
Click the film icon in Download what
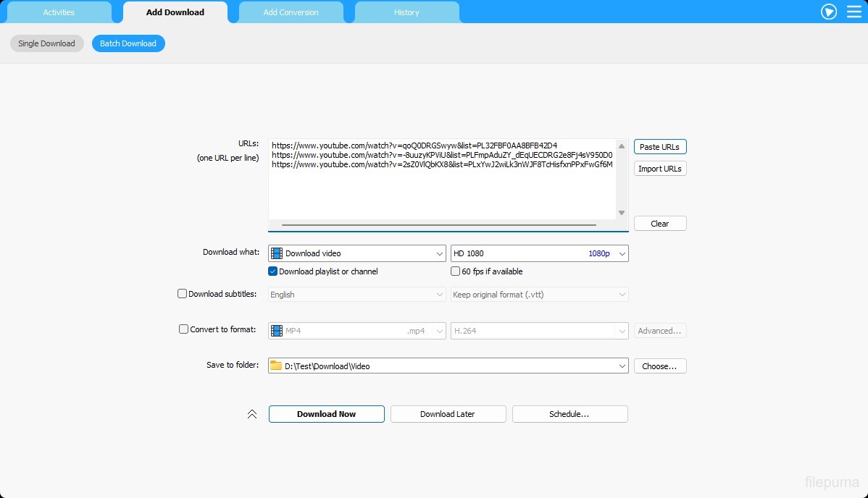[x=277, y=253]
